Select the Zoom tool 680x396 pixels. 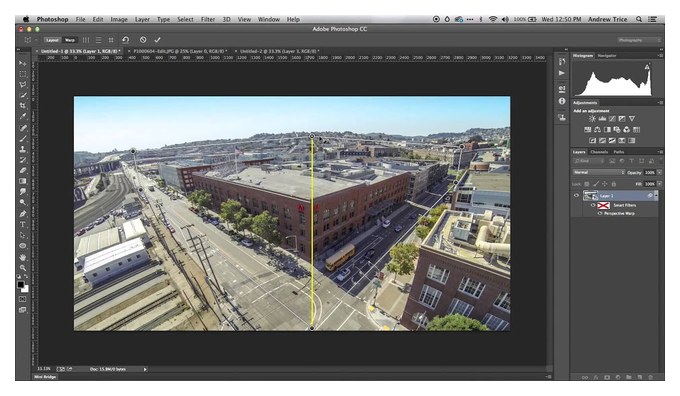click(x=23, y=268)
